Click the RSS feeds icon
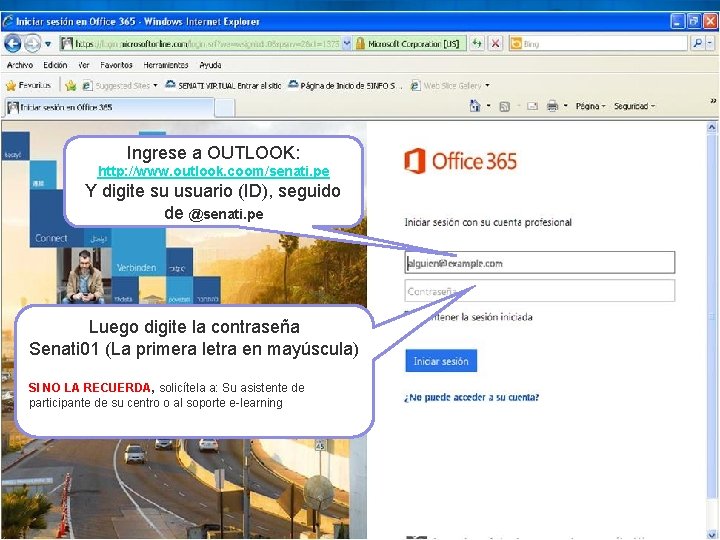 (504, 107)
